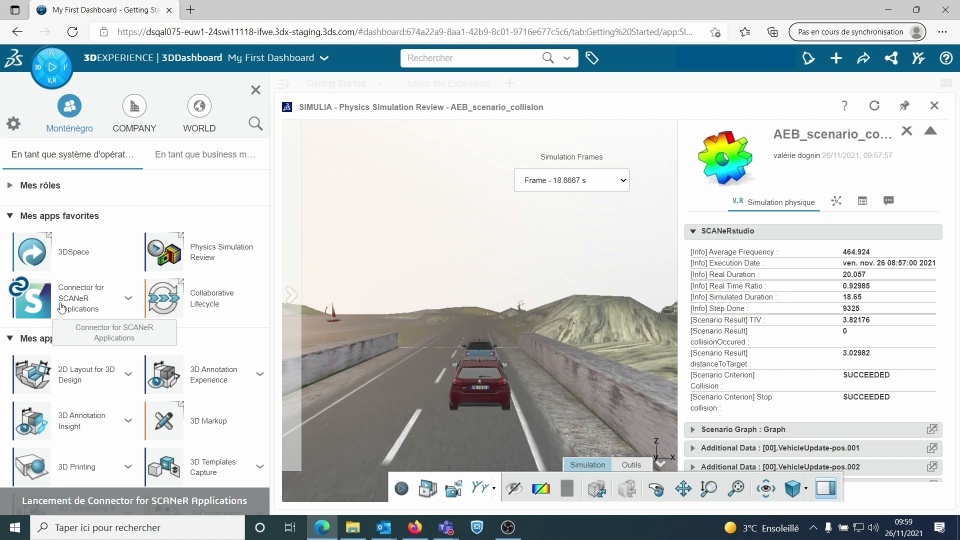Click the Rechercher search field

471,58
